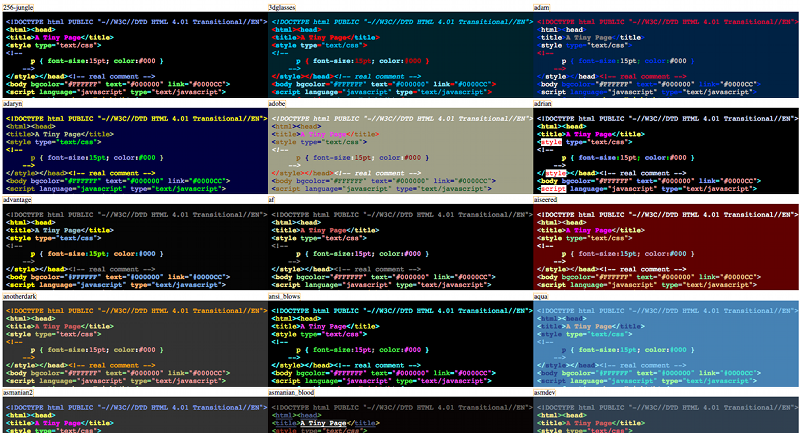Select the 3dglasses theme code preview
Viewport: 800px width, 433px height.
[399, 54]
